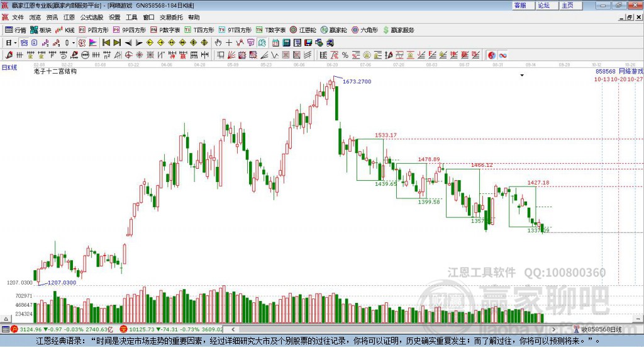644x347 pixels.
Task: Click the infinity loop icon
Action: point(502,55)
